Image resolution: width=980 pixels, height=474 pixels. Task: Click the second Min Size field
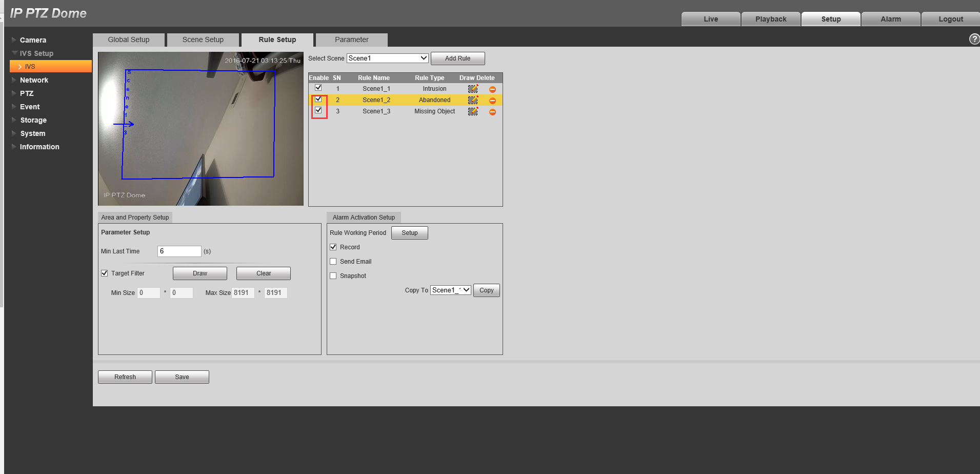[x=182, y=293]
